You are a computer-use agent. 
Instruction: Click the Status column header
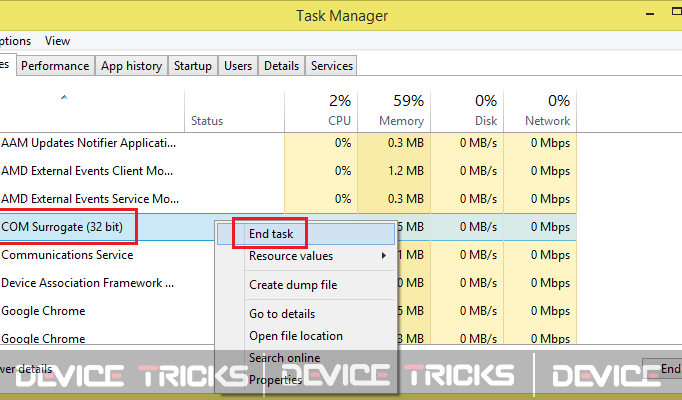234,111
